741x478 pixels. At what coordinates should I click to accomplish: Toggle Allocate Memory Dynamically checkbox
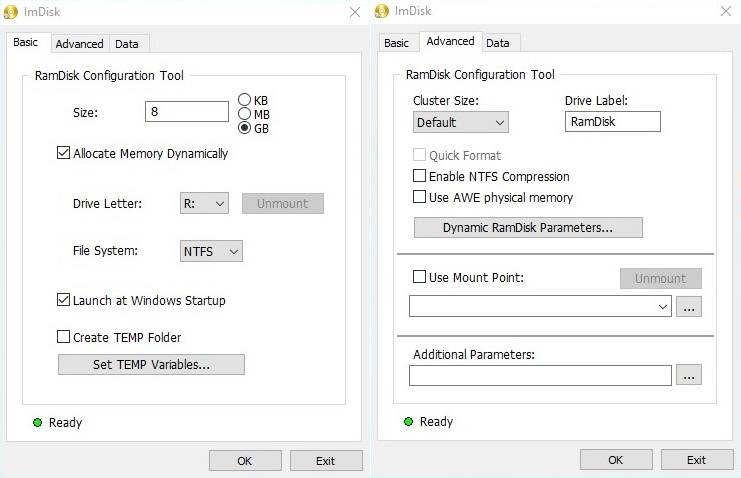[x=63, y=153]
